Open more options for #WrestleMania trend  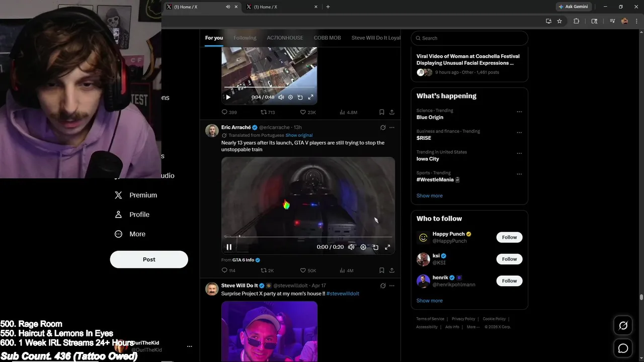coord(519,174)
